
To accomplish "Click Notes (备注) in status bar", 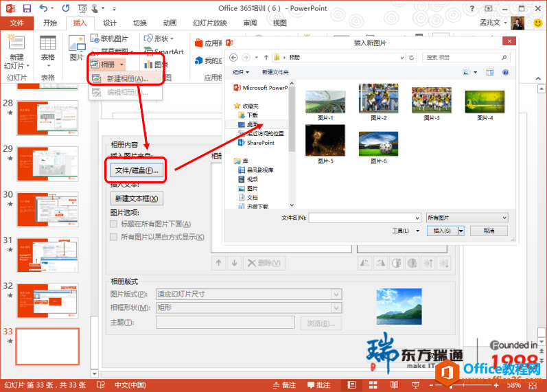I will 284,385.
